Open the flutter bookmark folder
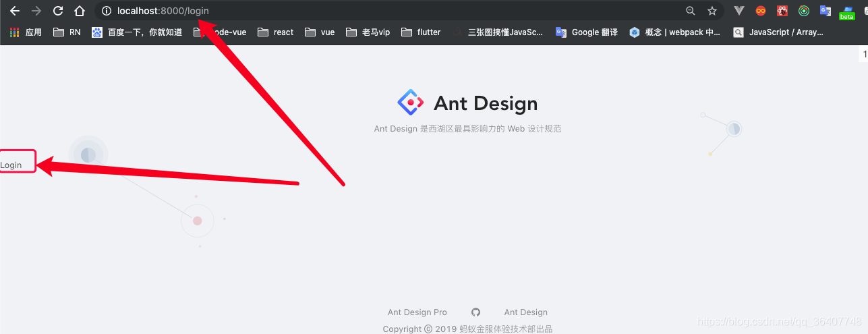This screenshot has height=334, width=868. click(x=421, y=32)
